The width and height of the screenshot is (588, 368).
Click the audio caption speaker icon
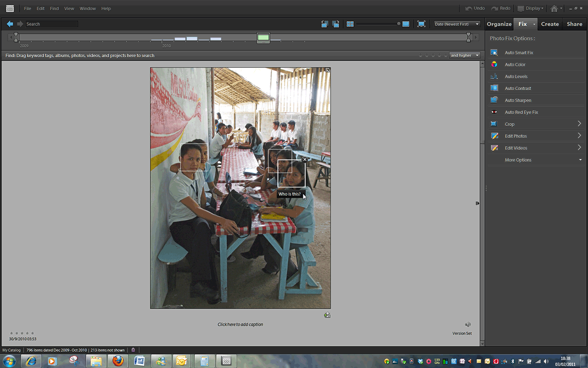click(x=468, y=324)
